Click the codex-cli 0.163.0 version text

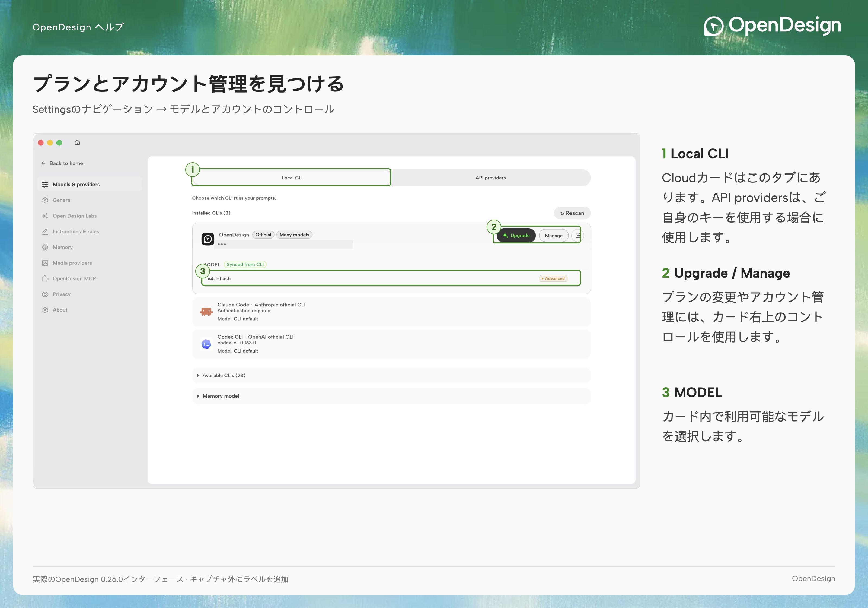[x=237, y=343]
